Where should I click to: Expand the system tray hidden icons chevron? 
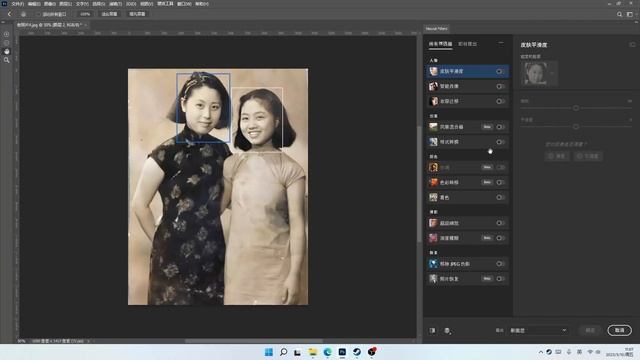pyautogui.click(x=541, y=352)
